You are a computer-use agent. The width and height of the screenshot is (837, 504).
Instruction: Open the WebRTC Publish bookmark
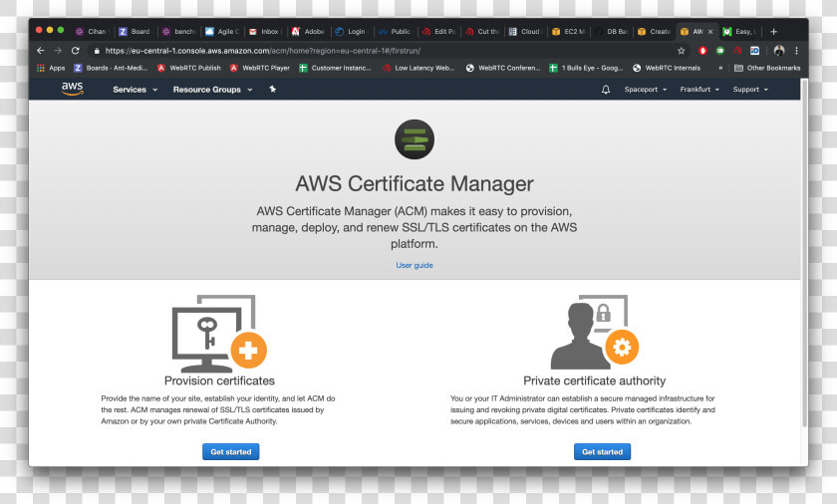coord(189,68)
